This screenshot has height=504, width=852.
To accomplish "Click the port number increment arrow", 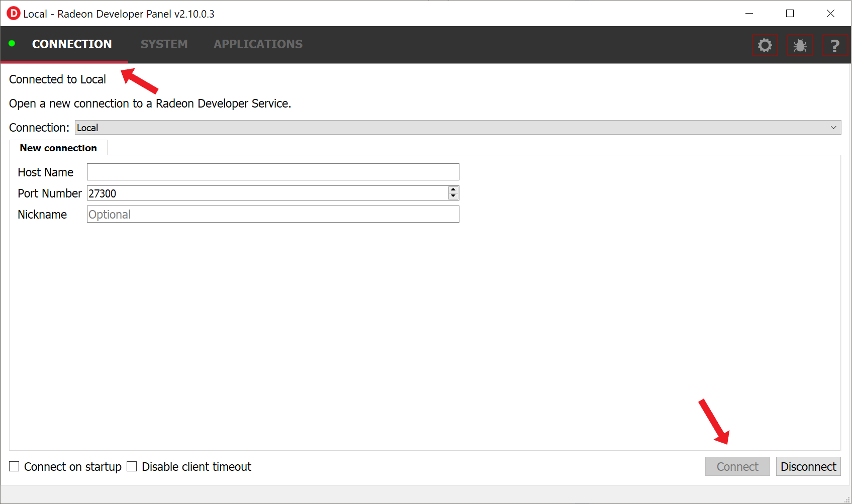I will pyautogui.click(x=453, y=189).
